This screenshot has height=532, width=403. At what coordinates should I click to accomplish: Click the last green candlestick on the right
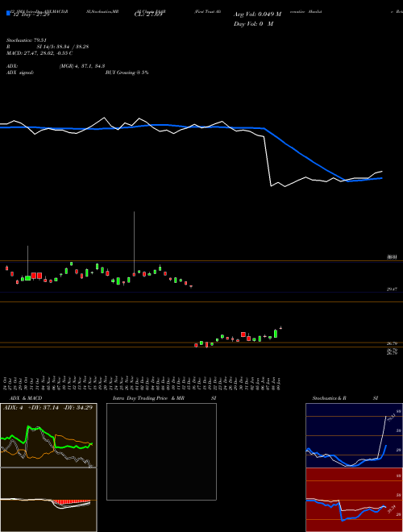276,334
